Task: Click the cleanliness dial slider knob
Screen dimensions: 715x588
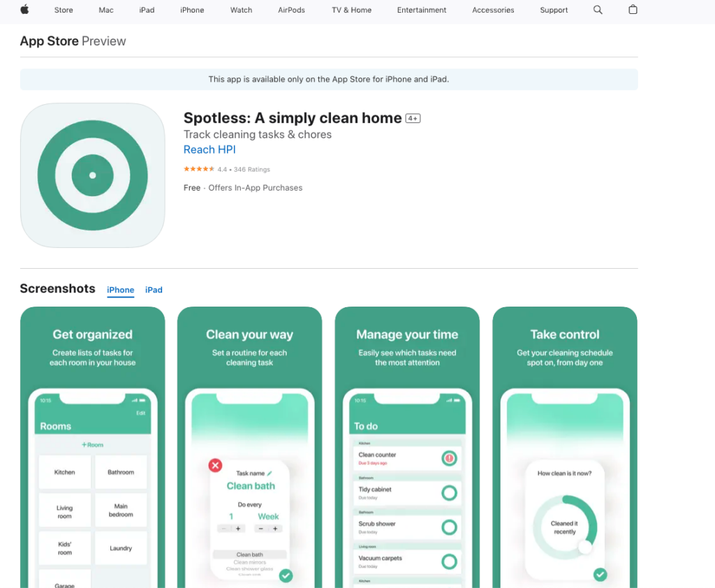Action: click(585, 547)
